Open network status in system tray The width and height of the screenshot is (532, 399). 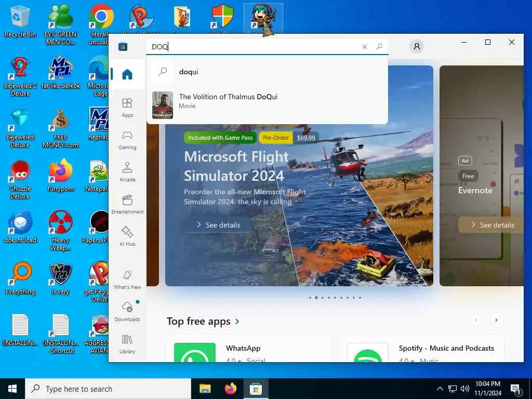coord(453,389)
